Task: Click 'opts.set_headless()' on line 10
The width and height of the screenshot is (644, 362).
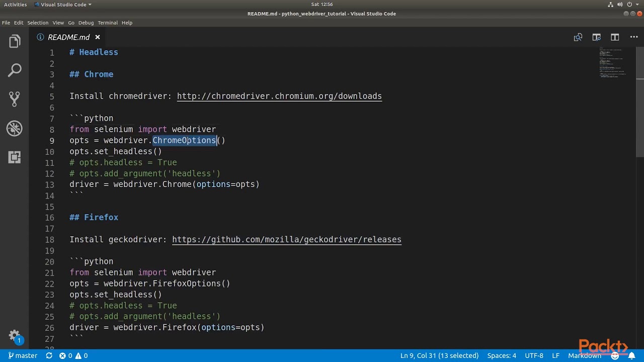Action: point(116,151)
